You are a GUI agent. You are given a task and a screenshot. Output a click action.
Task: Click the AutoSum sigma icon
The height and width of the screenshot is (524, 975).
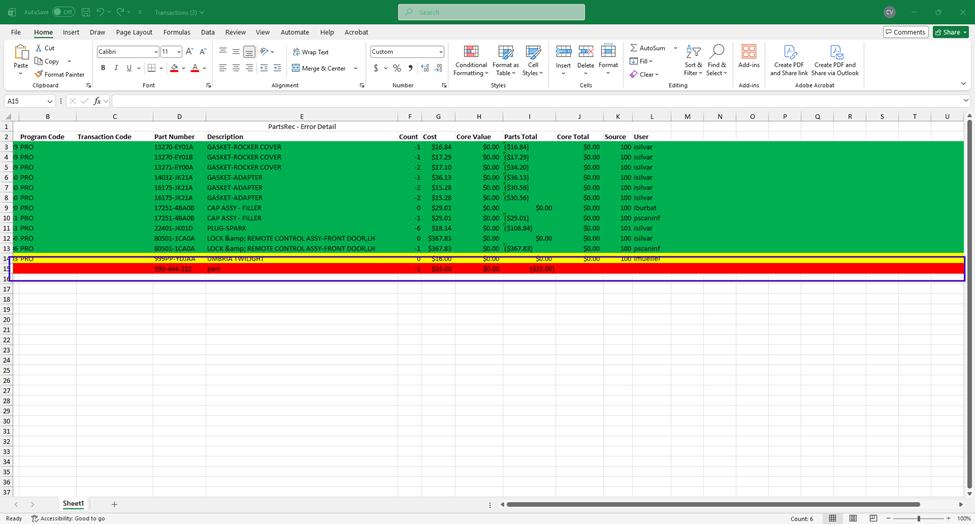[634, 48]
